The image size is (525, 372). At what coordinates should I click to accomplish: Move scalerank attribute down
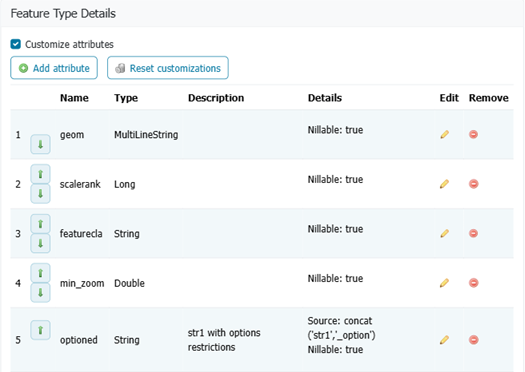41,194
